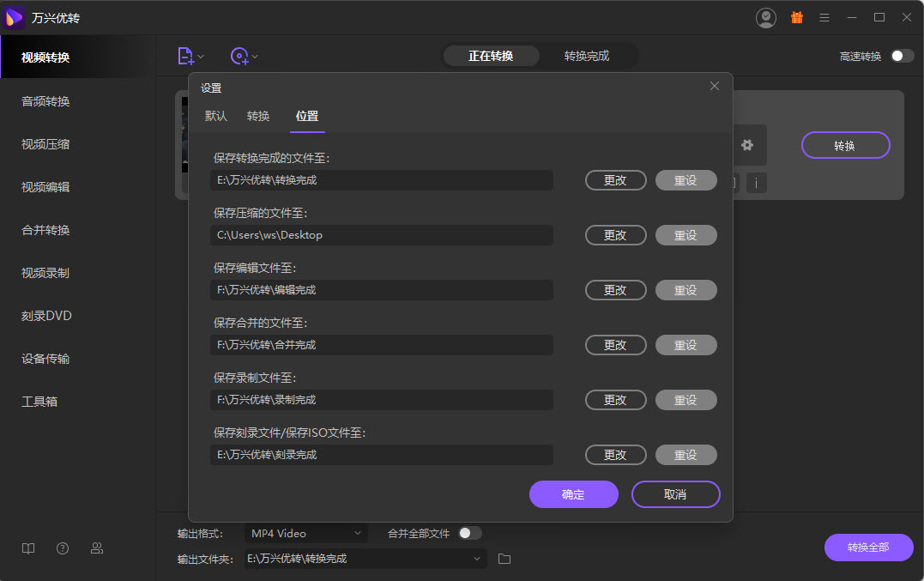Open the user guide book icon

pyautogui.click(x=27, y=548)
